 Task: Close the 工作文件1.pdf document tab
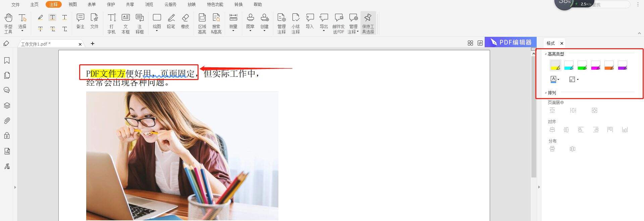80,44
